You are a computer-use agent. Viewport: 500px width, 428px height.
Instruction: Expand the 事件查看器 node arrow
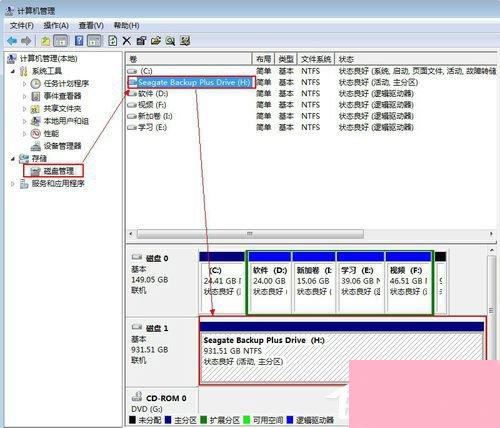click(24, 96)
